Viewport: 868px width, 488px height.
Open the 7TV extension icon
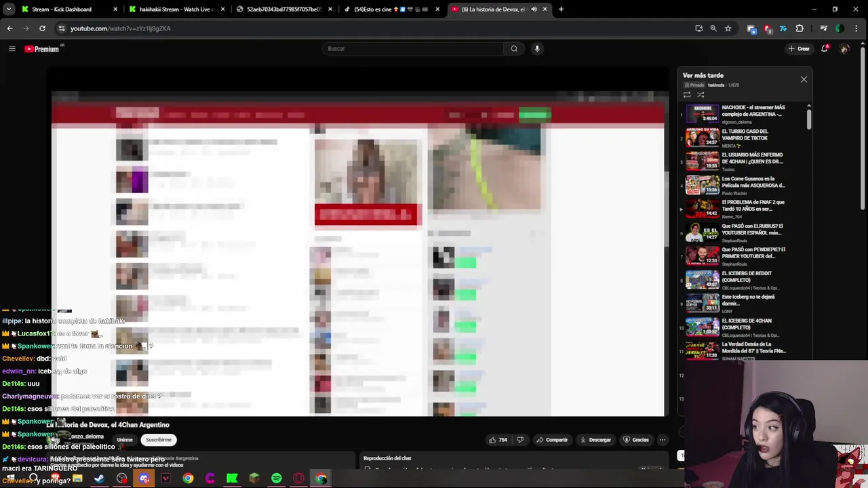click(783, 28)
